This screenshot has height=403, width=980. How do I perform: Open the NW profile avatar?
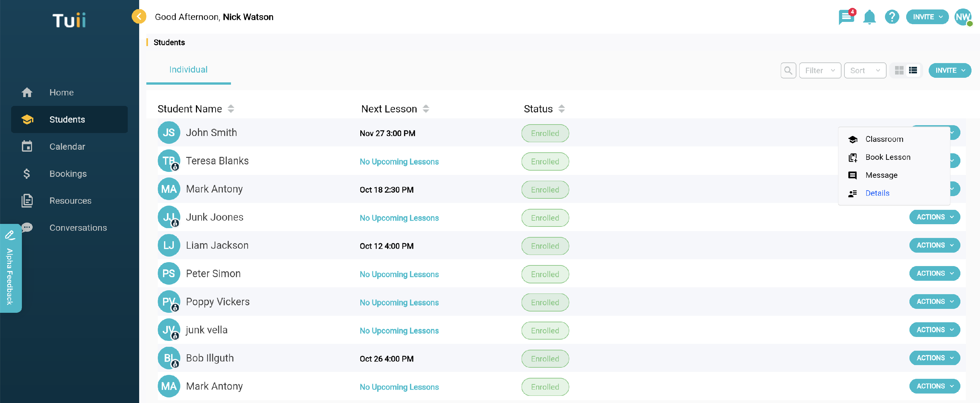[x=962, y=17]
